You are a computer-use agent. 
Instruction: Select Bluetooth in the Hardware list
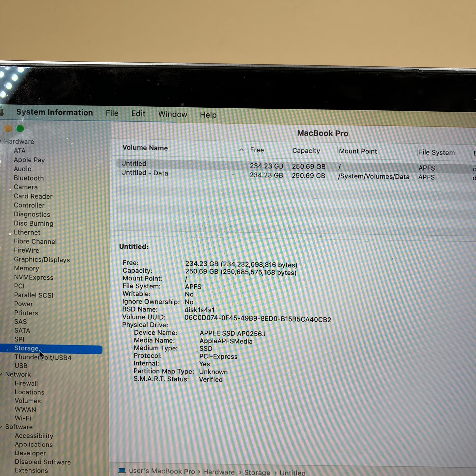29,178
